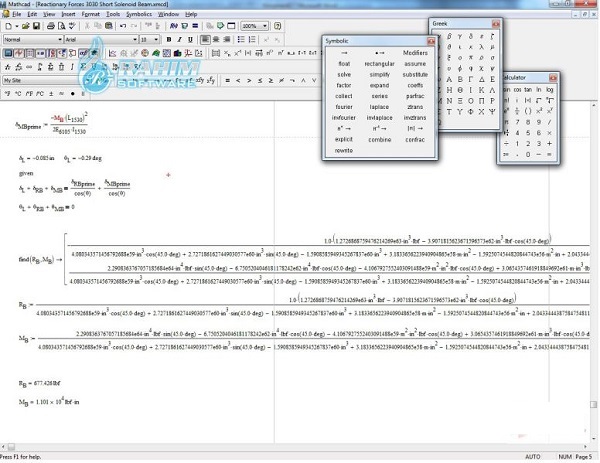Open file using the folder icon
Image resolution: width=600 pixels, height=463 pixels.
click(25, 26)
